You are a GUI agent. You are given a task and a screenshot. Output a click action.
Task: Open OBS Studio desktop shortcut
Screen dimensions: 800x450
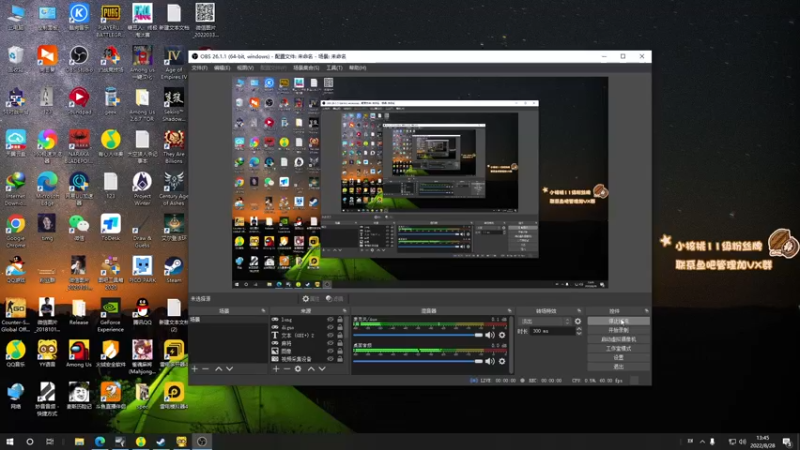[x=78, y=54]
